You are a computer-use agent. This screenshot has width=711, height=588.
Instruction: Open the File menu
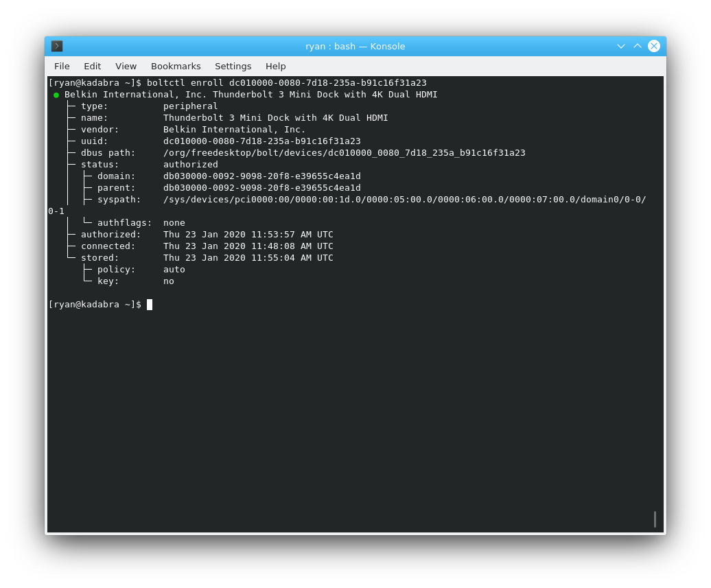[x=62, y=66]
